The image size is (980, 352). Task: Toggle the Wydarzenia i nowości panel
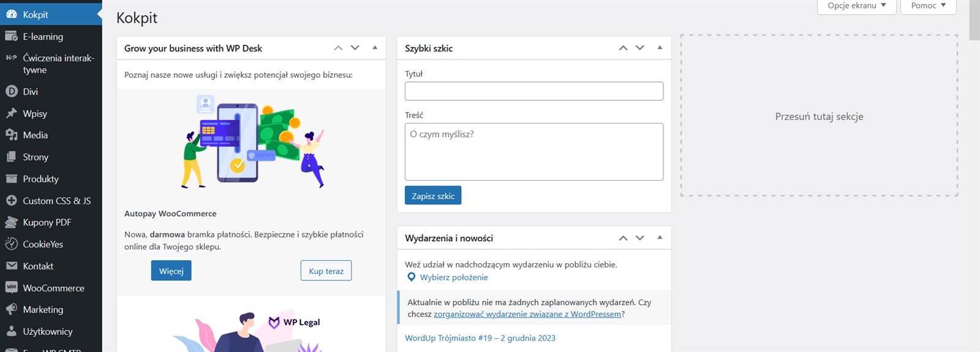(x=660, y=238)
